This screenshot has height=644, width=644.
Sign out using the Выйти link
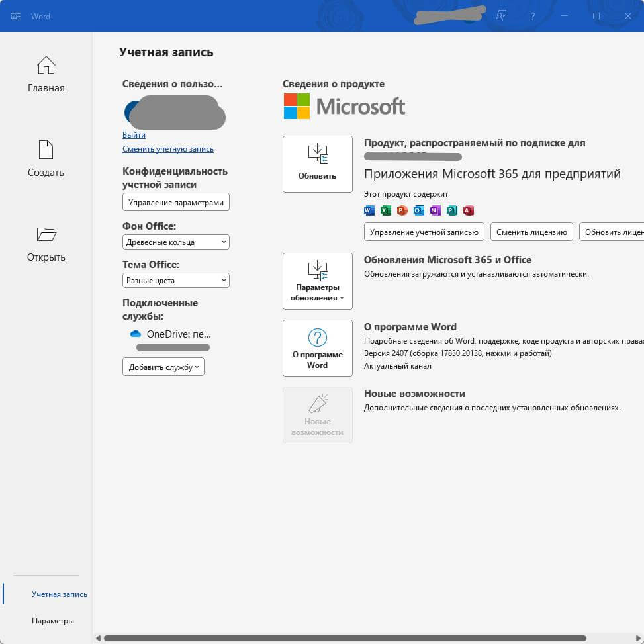coord(134,135)
